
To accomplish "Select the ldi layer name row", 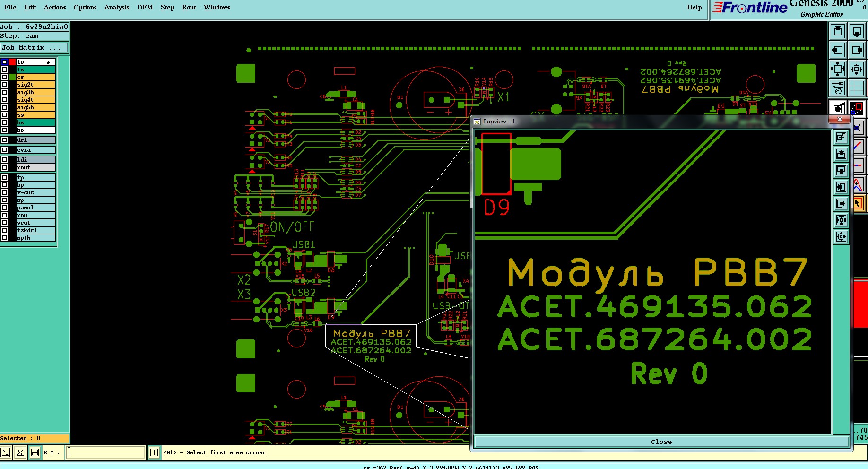I will 36,160.
